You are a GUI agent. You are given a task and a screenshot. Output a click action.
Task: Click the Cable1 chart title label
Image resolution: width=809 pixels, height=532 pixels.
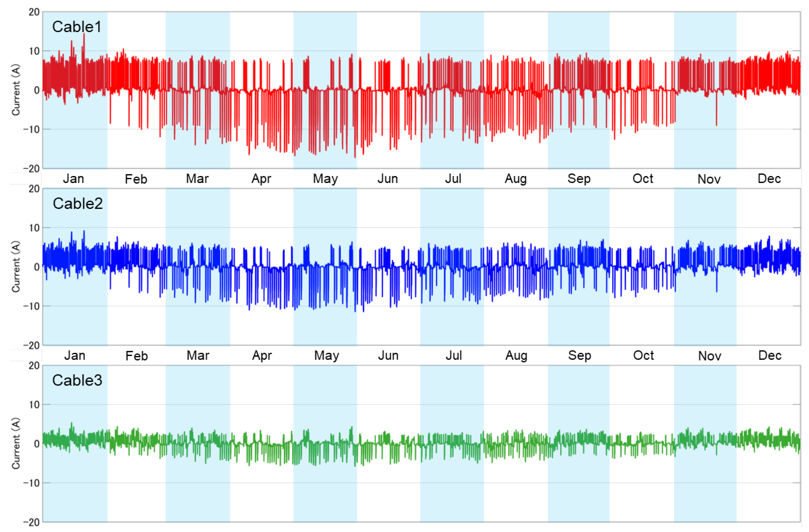pos(77,27)
